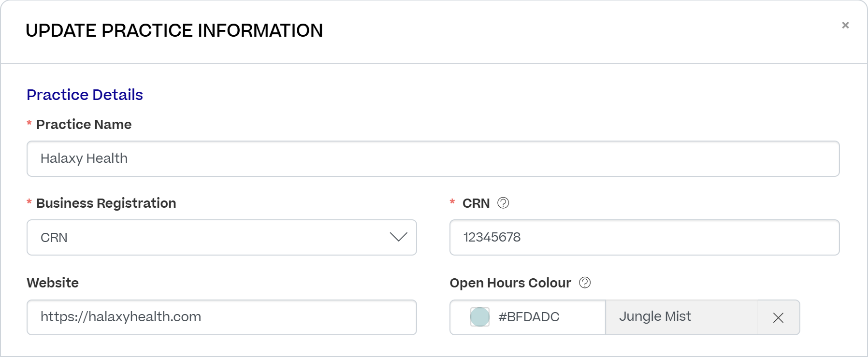Click the Jungle Mist colour name box
The width and height of the screenshot is (868, 357).
pyautogui.click(x=681, y=317)
